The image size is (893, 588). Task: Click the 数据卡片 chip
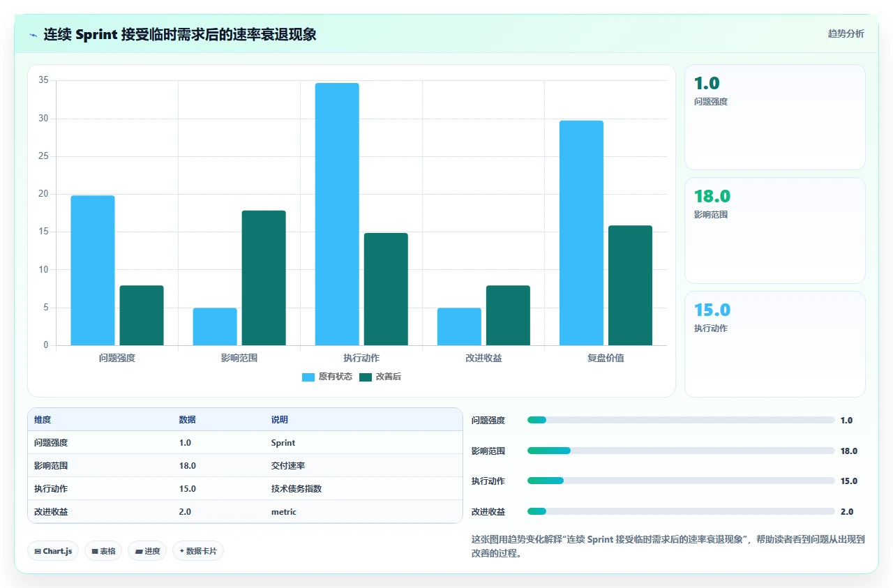(198, 551)
